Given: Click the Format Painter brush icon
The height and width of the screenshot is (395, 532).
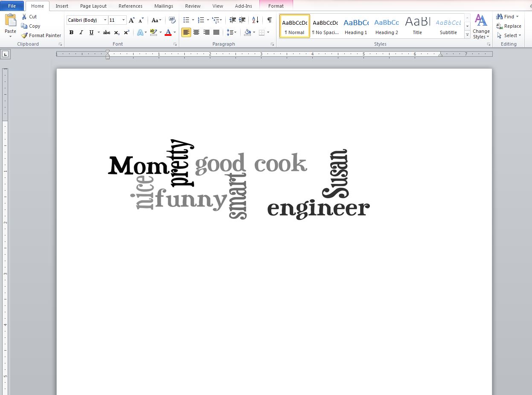Looking at the screenshot, I should 25,35.
